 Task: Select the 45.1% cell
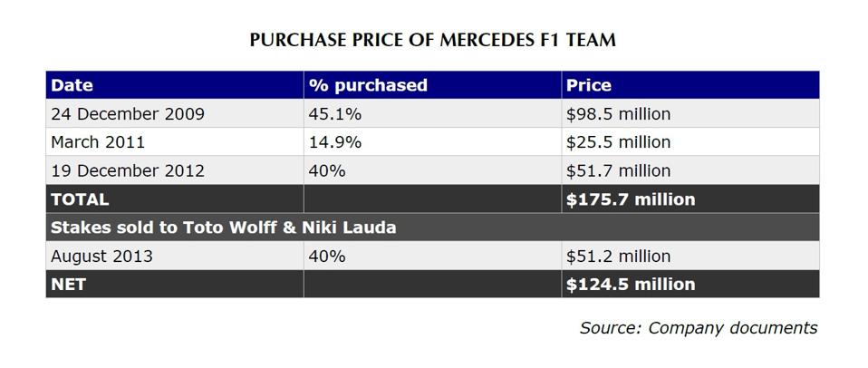335,114
